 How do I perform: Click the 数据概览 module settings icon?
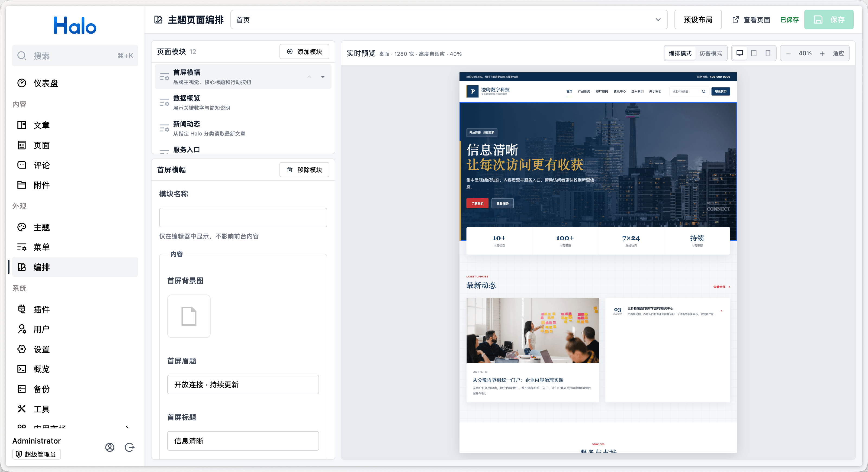coord(165,103)
